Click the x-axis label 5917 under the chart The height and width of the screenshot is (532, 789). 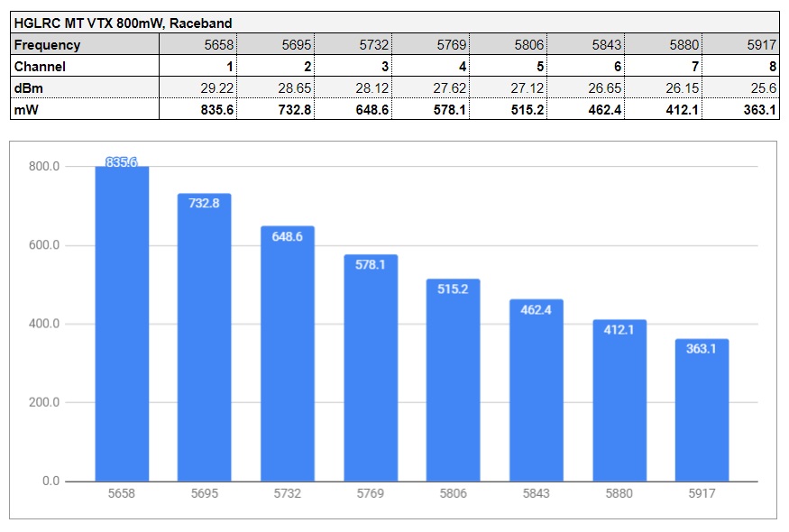coord(702,494)
